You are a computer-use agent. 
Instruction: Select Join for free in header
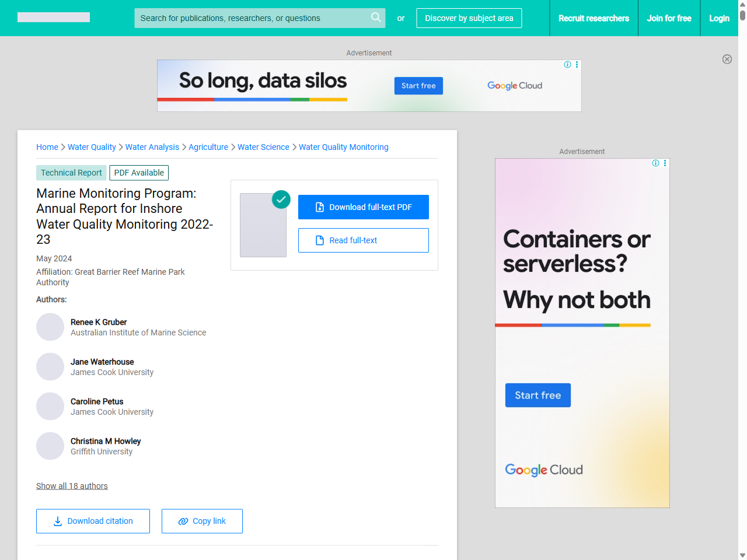pos(669,18)
